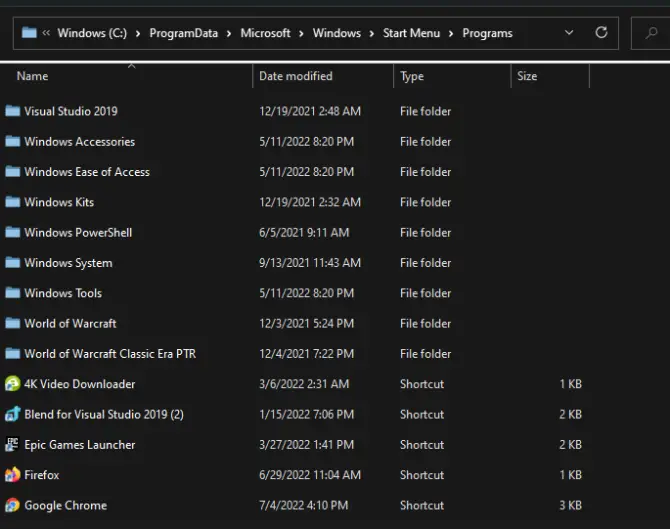
Task: Expand the hidden path chevrons in address bar
Action: click(46, 33)
